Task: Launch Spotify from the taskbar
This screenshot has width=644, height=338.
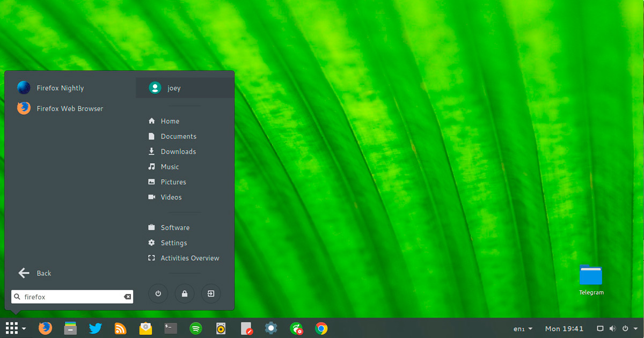Action: coord(195,328)
